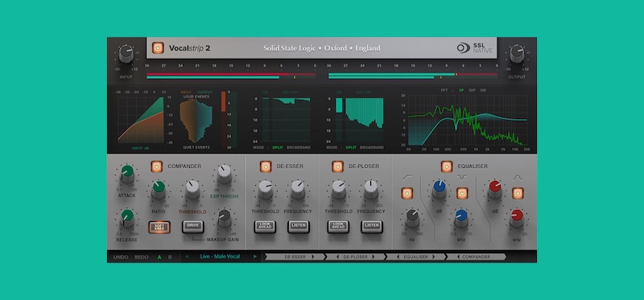The height and width of the screenshot is (300, 644).
Task: Toggle the De-Ploser section power button
Action: tap(337, 166)
